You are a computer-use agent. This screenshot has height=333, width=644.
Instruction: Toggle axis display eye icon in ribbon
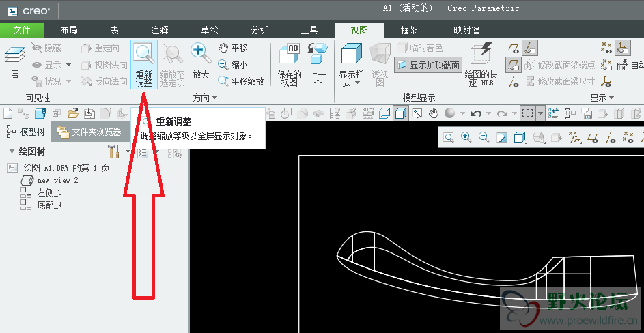514,81
